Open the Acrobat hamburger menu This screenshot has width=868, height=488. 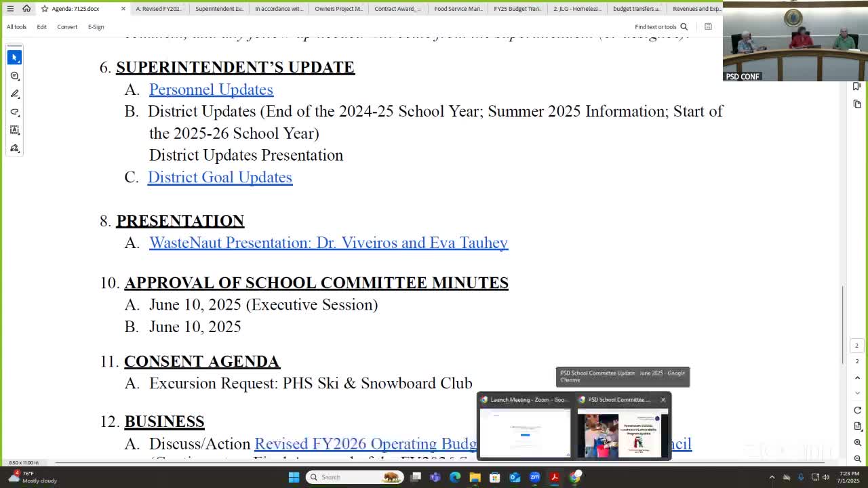coord(10,9)
